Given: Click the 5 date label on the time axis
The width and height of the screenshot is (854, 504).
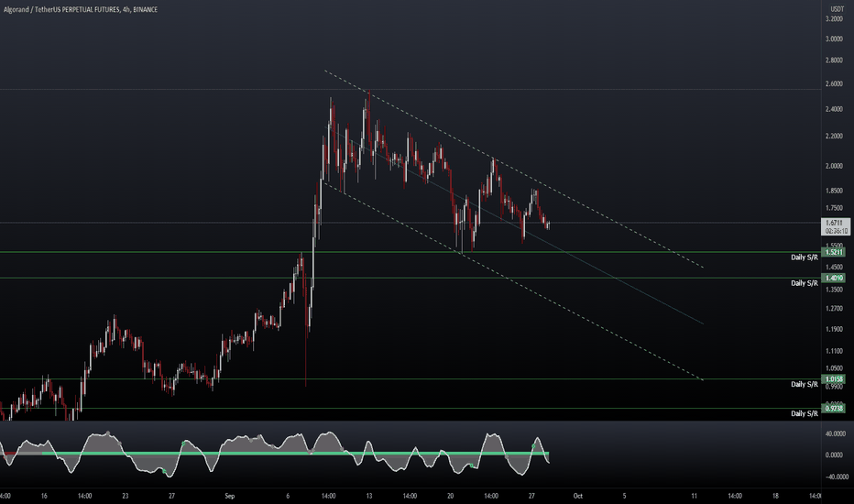Looking at the screenshot, I should click(x=624, y=497).
